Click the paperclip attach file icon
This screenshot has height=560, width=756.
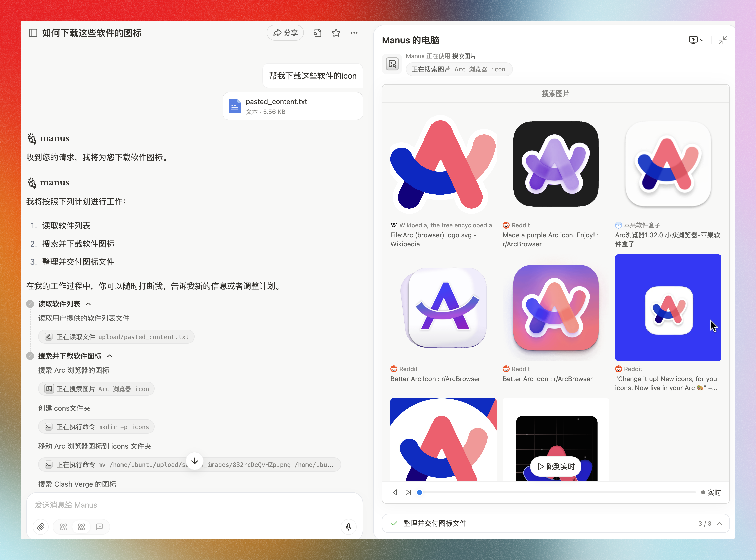tap(41, 527)
